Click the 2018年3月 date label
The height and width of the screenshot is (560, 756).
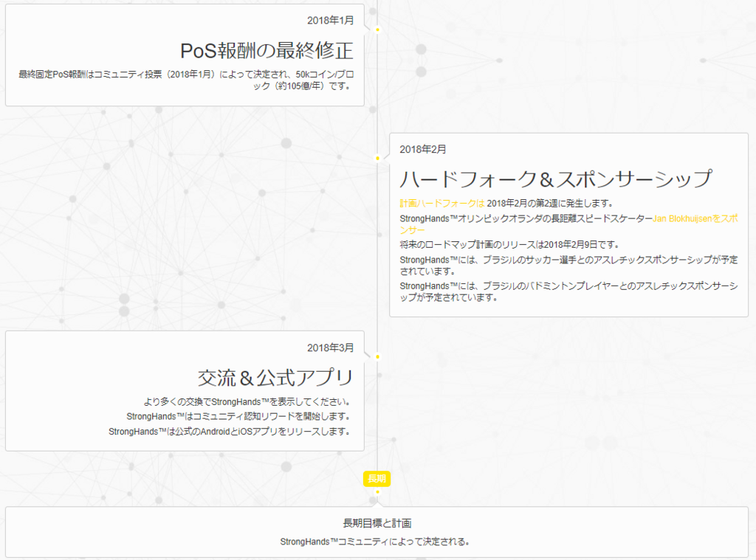coord(329,347)
